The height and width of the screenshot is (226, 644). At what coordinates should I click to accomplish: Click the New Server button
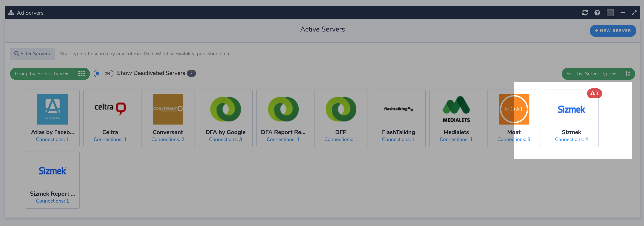[613, 31]
